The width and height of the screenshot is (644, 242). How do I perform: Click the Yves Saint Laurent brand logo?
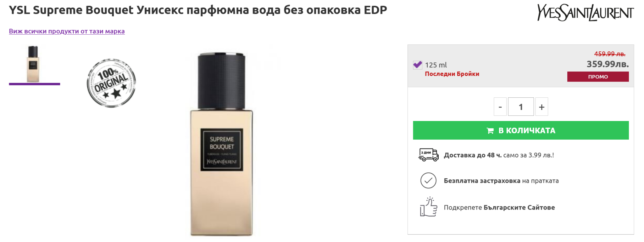(585, 13)
